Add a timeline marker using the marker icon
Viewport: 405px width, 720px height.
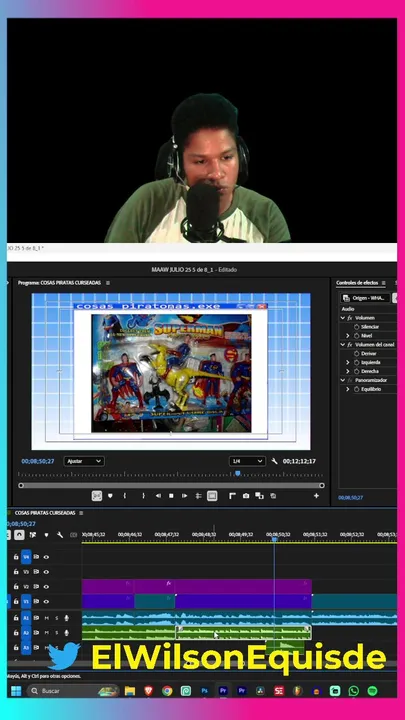coord(46,535)
